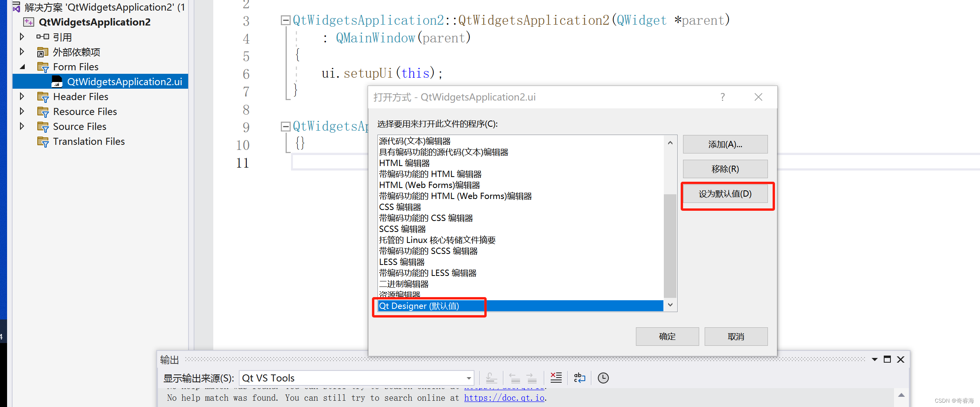Click the find message in code icon
This screenshot has height=407, width=980.
[x=491, y=378]
